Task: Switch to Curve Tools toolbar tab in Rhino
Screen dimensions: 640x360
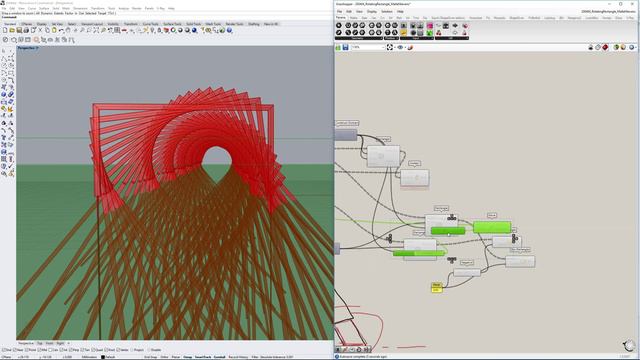Action: [150, 24]
